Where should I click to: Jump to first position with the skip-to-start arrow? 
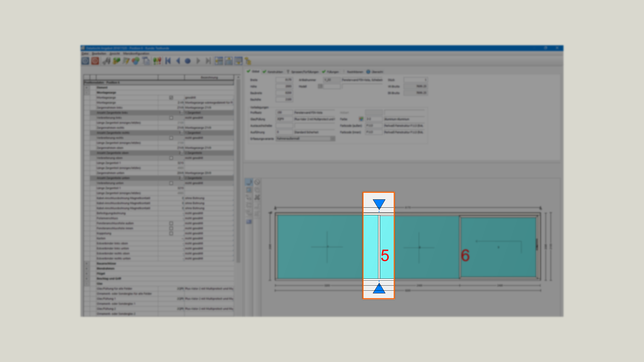168,61
